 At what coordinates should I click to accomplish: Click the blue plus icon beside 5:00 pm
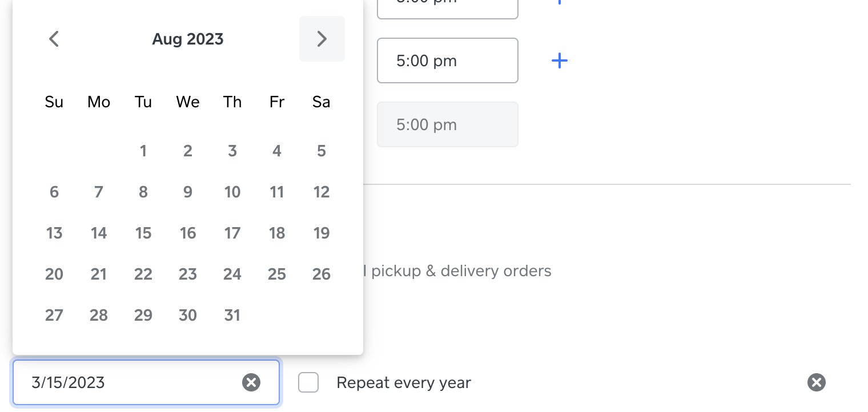(x=560, y=60)
